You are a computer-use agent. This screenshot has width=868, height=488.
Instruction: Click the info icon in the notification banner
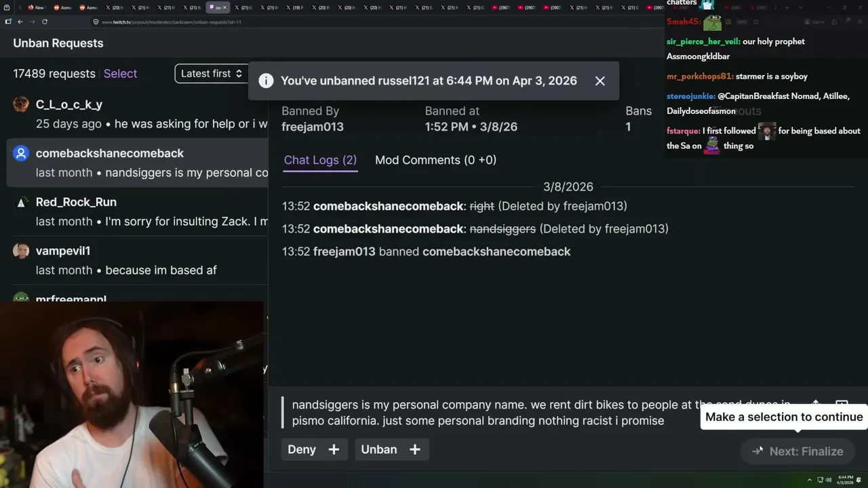pos(266,81)
